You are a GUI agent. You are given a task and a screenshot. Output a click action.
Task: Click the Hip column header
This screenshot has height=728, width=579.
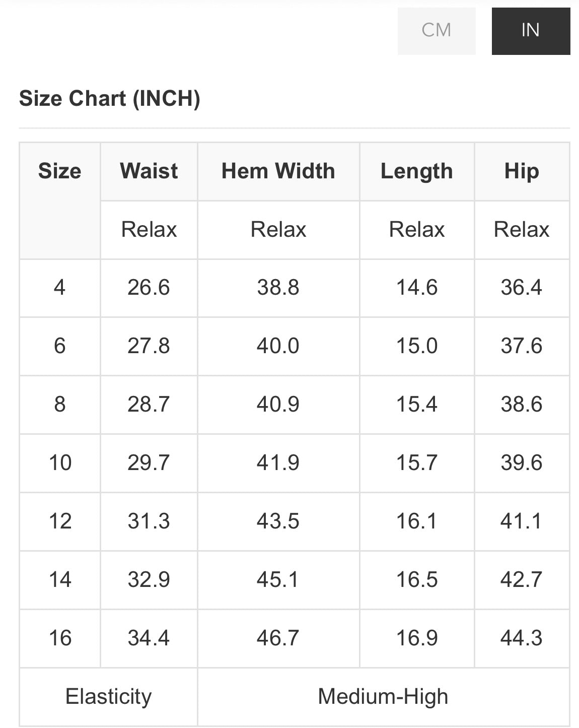click(522, 171)
